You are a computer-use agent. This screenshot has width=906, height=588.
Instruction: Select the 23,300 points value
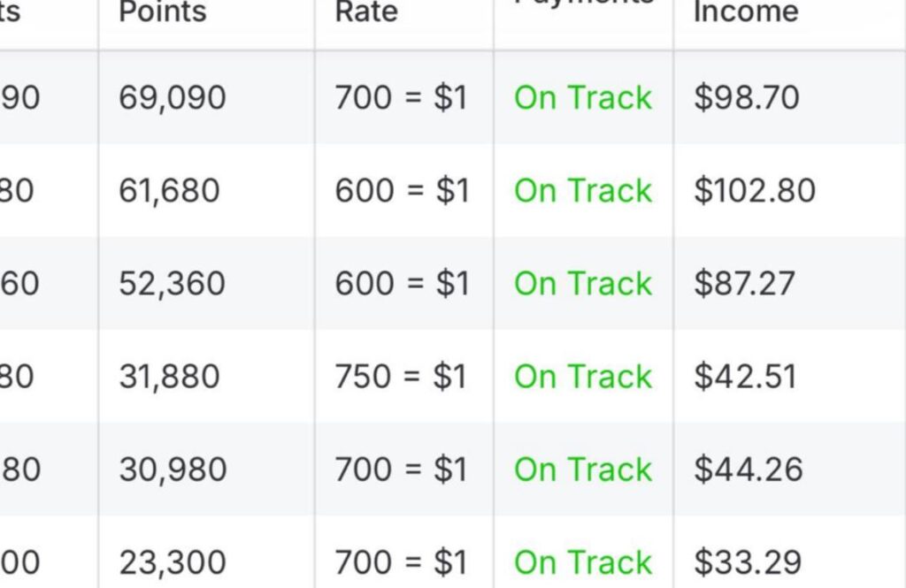tap(173, 562)
